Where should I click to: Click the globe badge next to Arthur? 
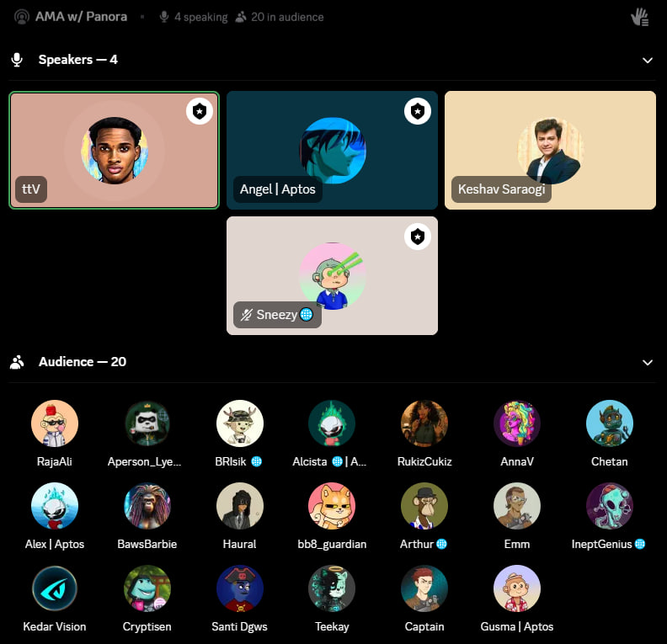[441, 544]
